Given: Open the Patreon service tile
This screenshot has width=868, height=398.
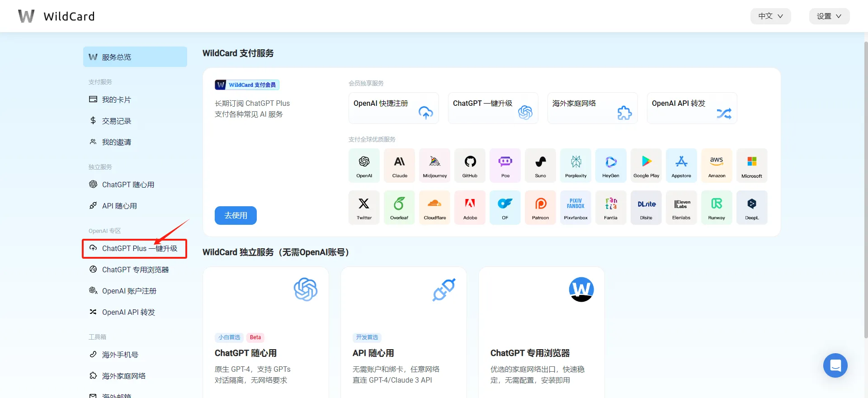Looking at the screenshot, I should point(540,208).
